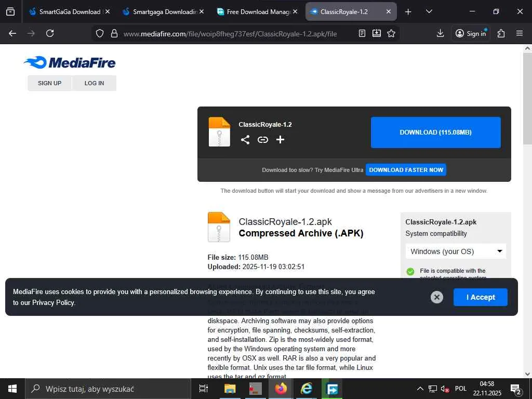Reload the current MediaFire page

click(x=50, y=33)
